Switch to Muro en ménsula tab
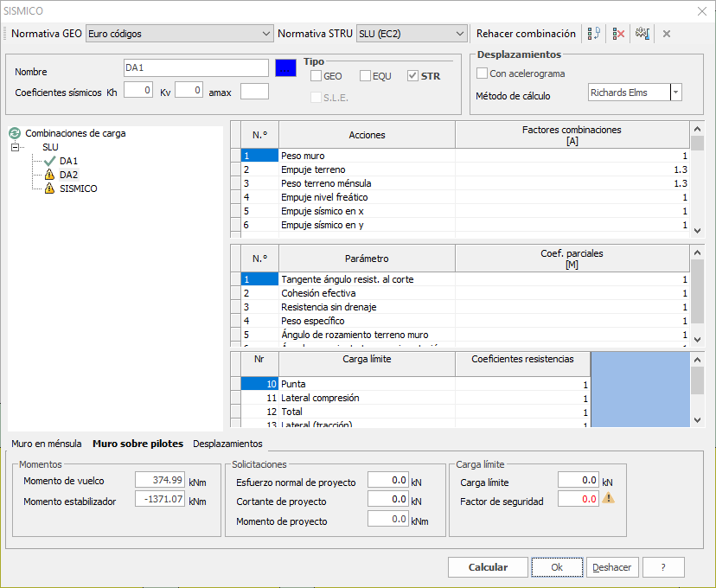This screenshot has width=716, height=588. point(47,444)
